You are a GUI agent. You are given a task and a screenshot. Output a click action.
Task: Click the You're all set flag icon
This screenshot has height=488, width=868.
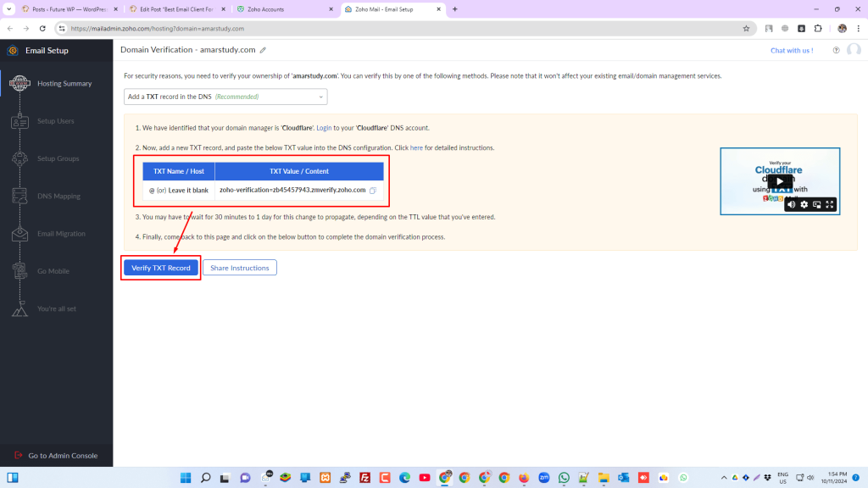click(x=19, y=308)
